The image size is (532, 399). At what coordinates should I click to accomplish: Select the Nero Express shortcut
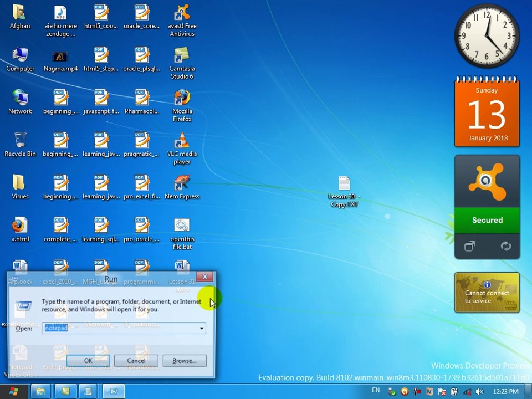pos(182,187)
